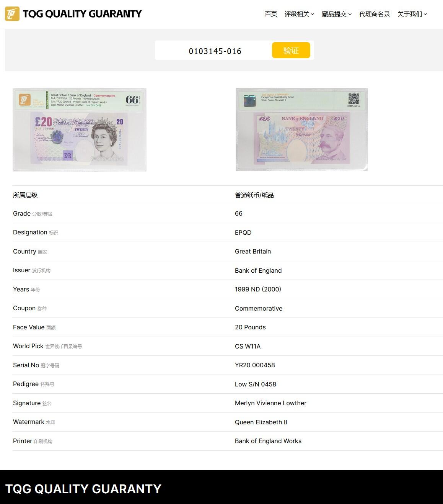Viewport: 443px width, 504px height.
Task: Select the watermark value Queen Elizabeth II
Action: pos(261,422)
